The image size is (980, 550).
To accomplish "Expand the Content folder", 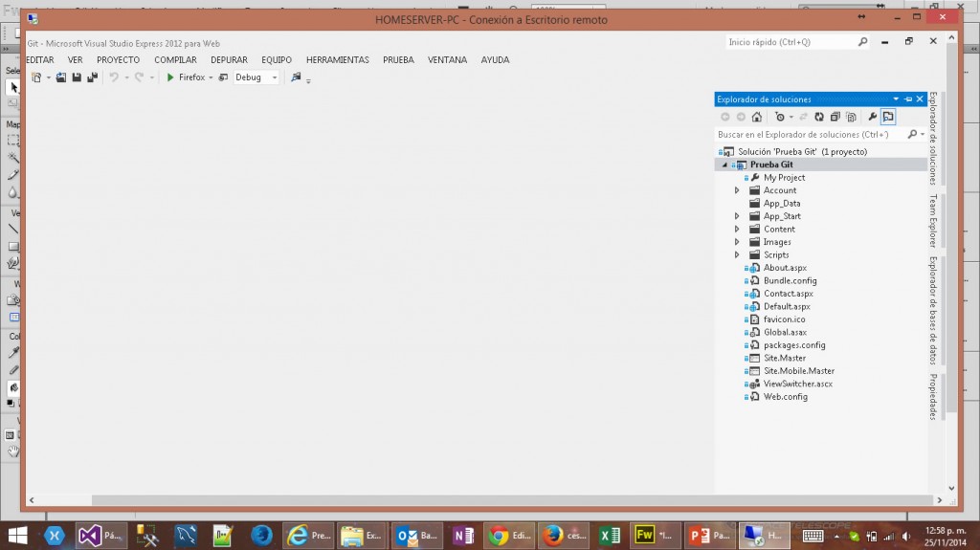I will pos(737,230).
